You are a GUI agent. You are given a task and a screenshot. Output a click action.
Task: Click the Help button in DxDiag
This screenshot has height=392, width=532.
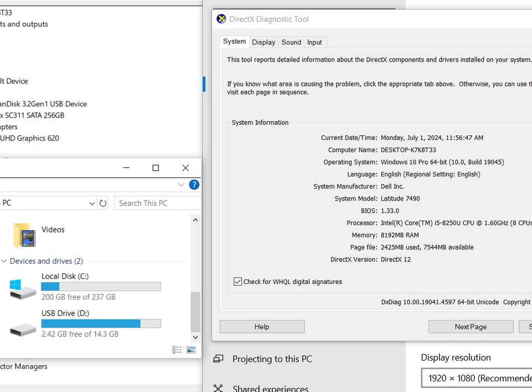pos(262,326)
